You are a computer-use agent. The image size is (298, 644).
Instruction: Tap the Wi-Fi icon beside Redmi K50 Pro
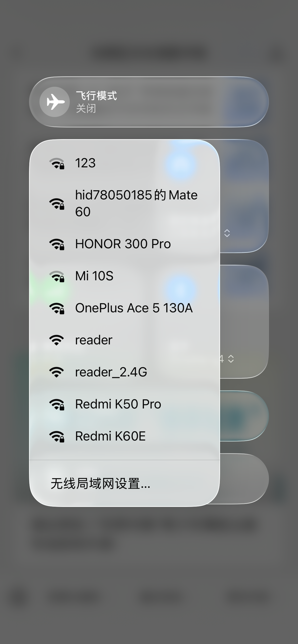pyautogui.click(x=57, y=404)
